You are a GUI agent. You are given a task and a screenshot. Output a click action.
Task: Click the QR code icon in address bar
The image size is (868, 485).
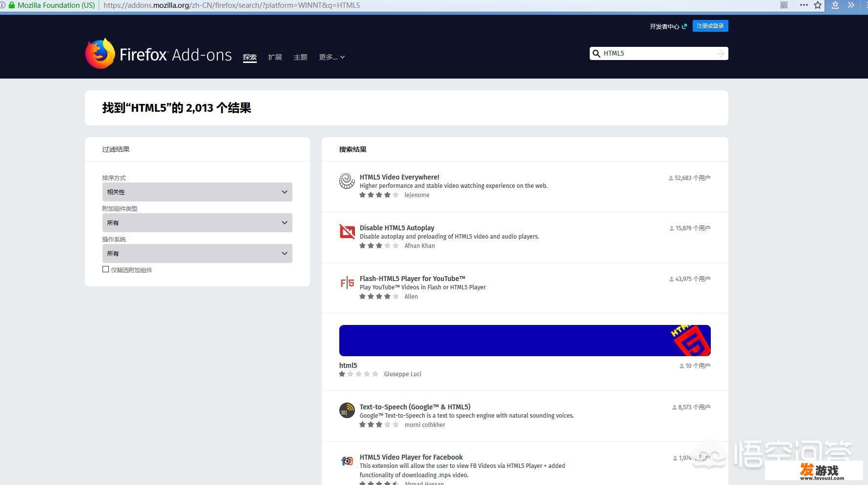(x=784, y=5)
